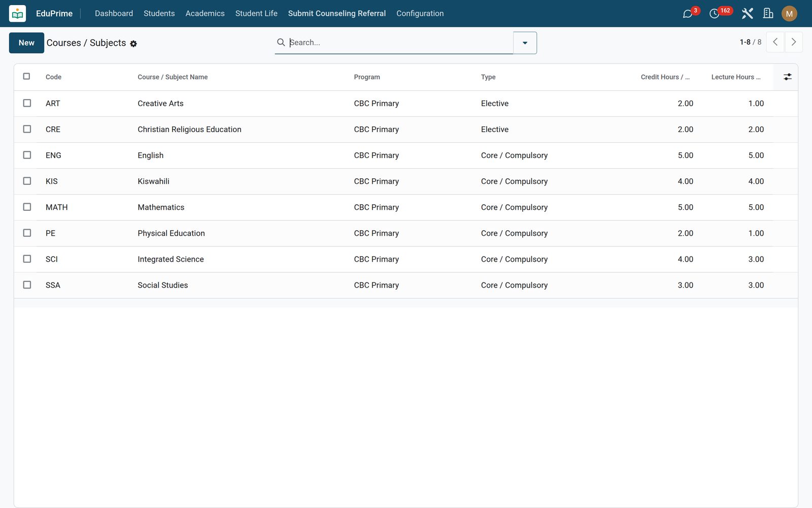Sort by the Type column header
Image resolution: width=812 pixels, height=508 pixels.
(x=488, y=77)
